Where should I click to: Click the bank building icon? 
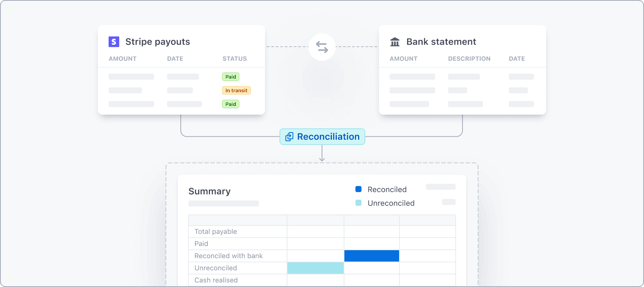click(x=395, y=42)
